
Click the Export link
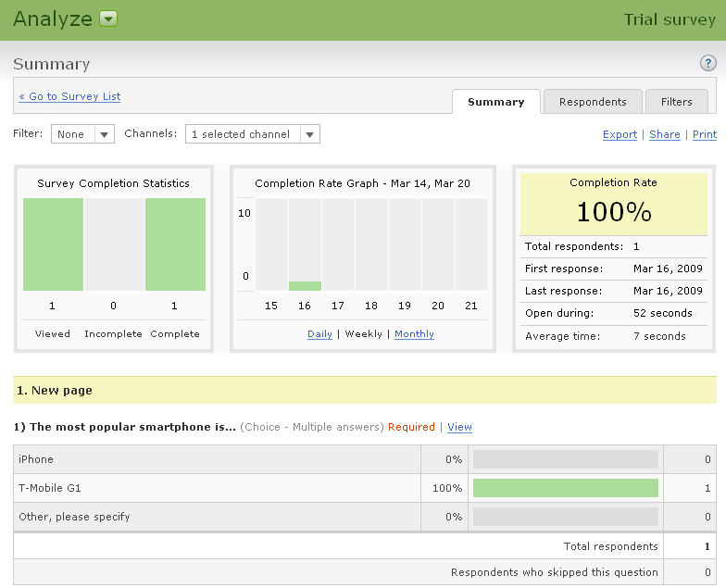[x=620, y=134]
